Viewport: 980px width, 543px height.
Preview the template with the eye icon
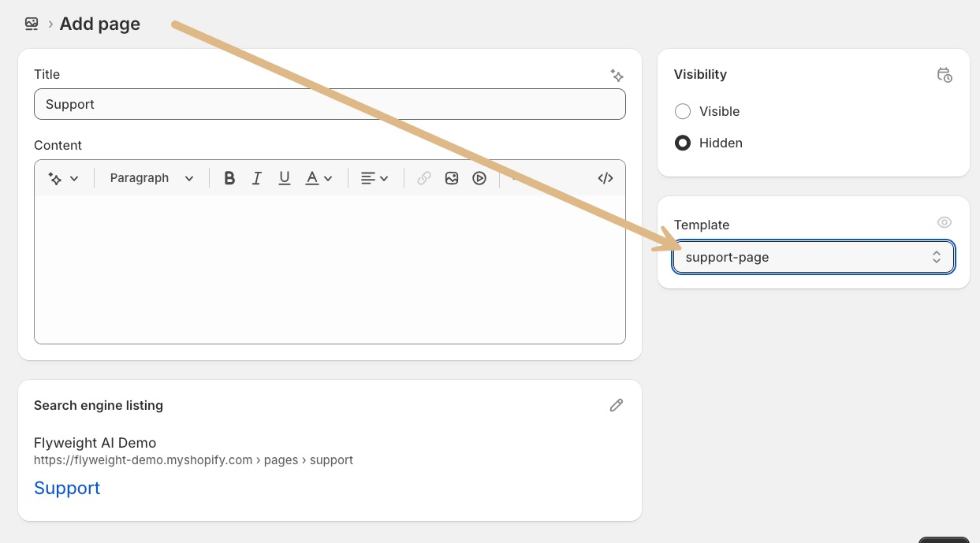[944, 223]
